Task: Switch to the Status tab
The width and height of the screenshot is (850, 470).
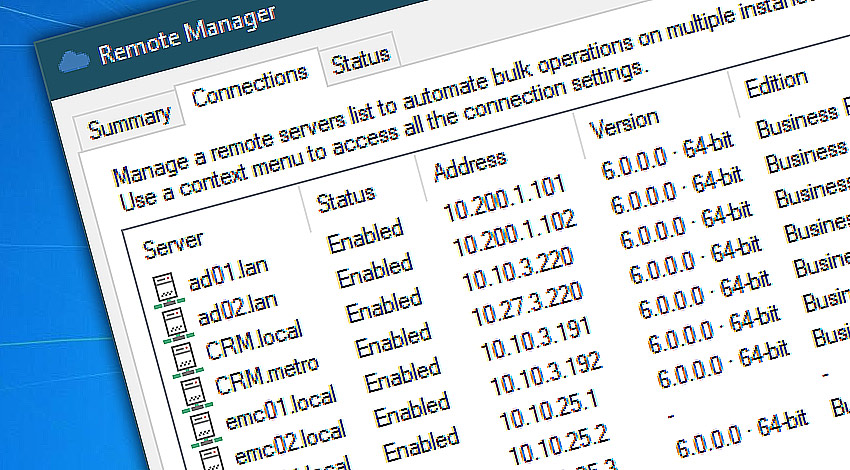Action: (x=360, y=60)
